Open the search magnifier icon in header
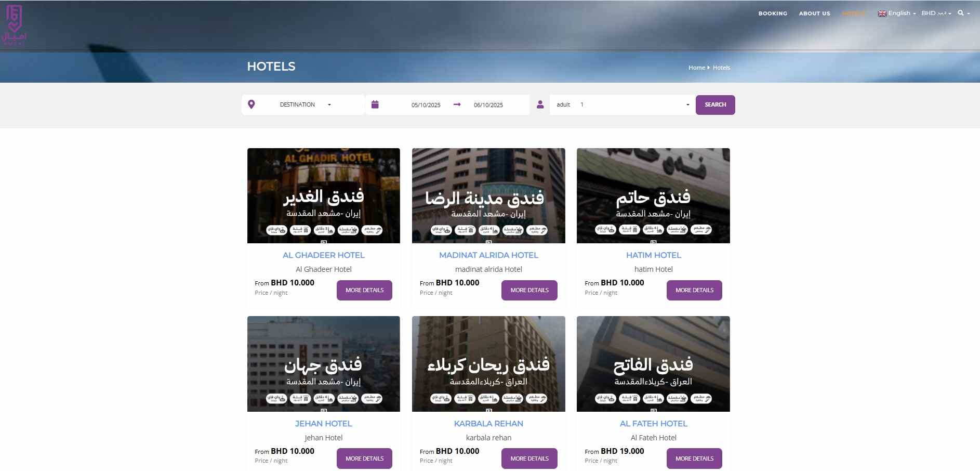 pyautogui.click(x=961, y=14)
